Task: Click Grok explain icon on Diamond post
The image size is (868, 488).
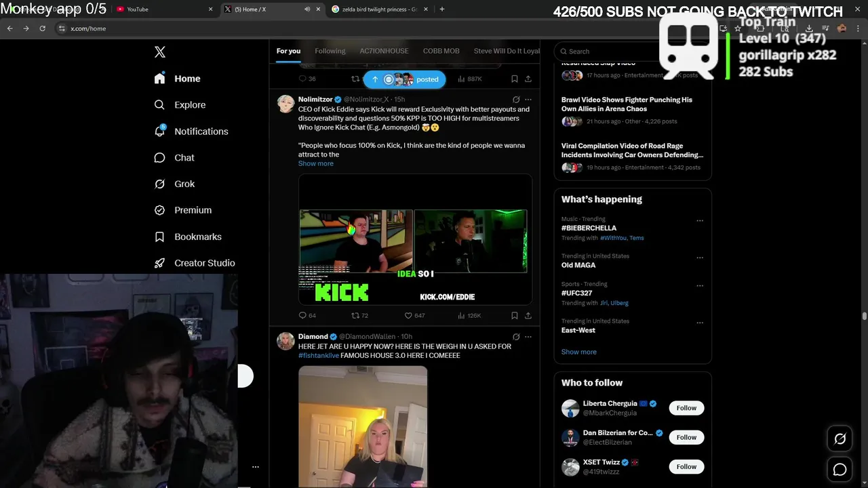Action: 516,337
